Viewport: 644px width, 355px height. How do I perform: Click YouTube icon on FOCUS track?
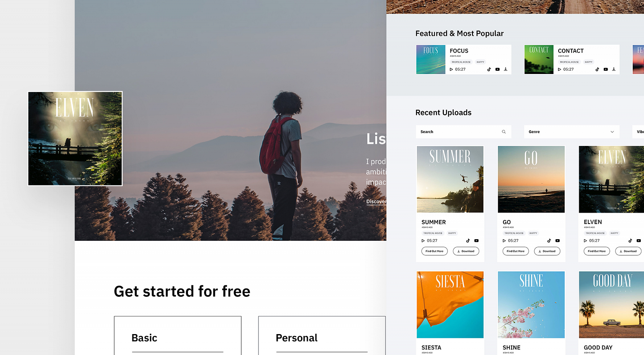[497, 69]
